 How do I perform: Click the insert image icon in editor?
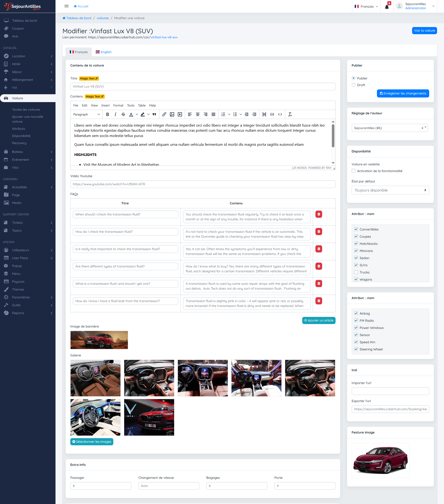(172, 114)
